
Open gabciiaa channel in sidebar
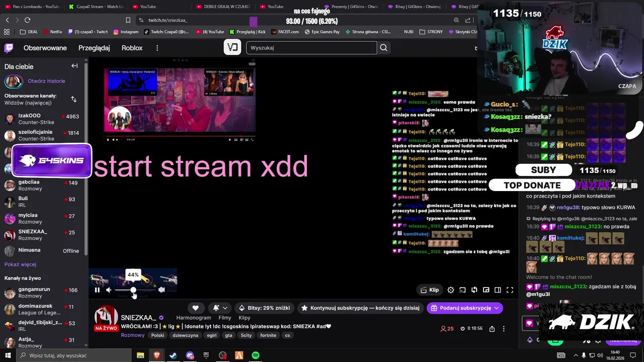pyautogui.click(x=44, y=185)
